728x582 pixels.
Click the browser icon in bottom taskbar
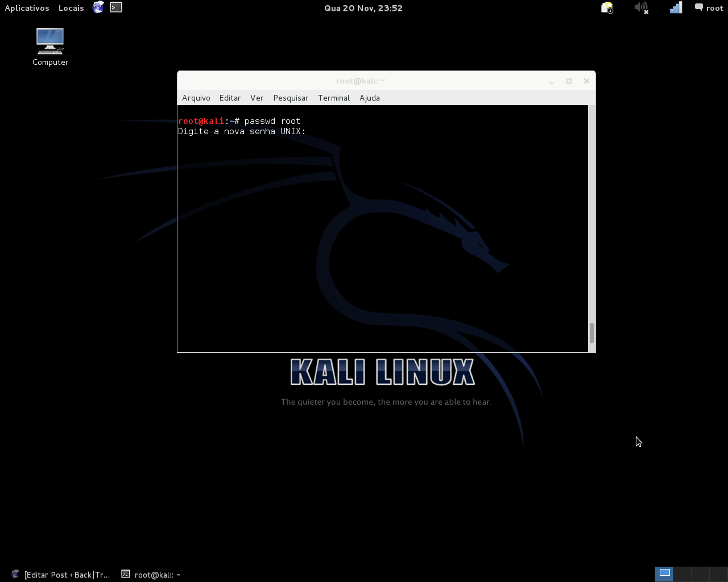(x=15, y=574)
